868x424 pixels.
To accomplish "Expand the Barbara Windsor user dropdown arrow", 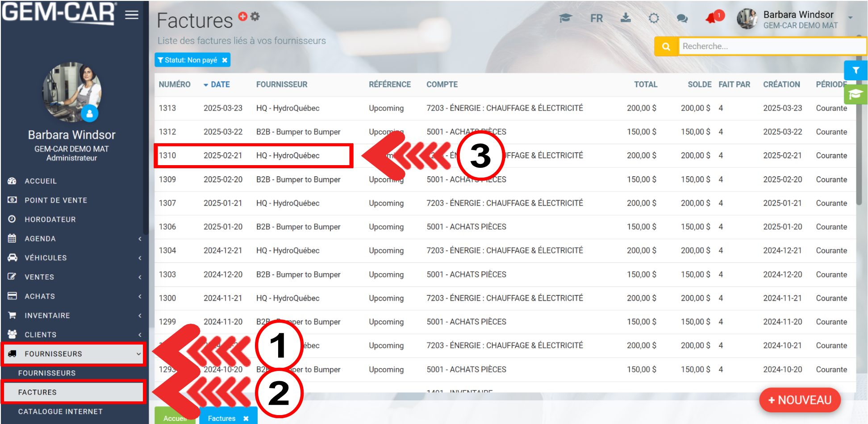I will coord(850,18).
